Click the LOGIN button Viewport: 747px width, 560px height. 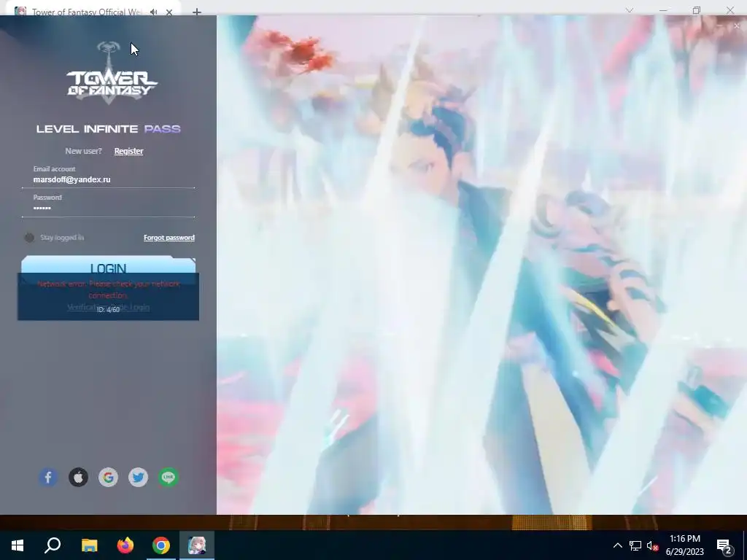coord(108,268)
